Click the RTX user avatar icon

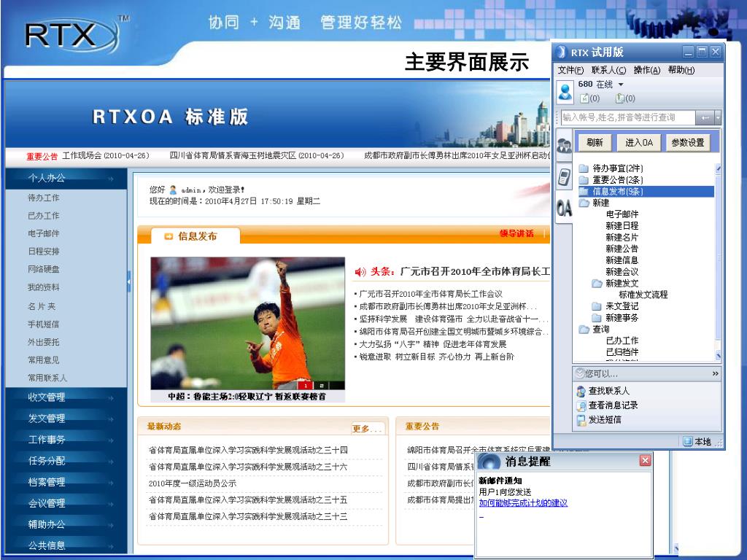pyautogui.click(x=565, y=91)
